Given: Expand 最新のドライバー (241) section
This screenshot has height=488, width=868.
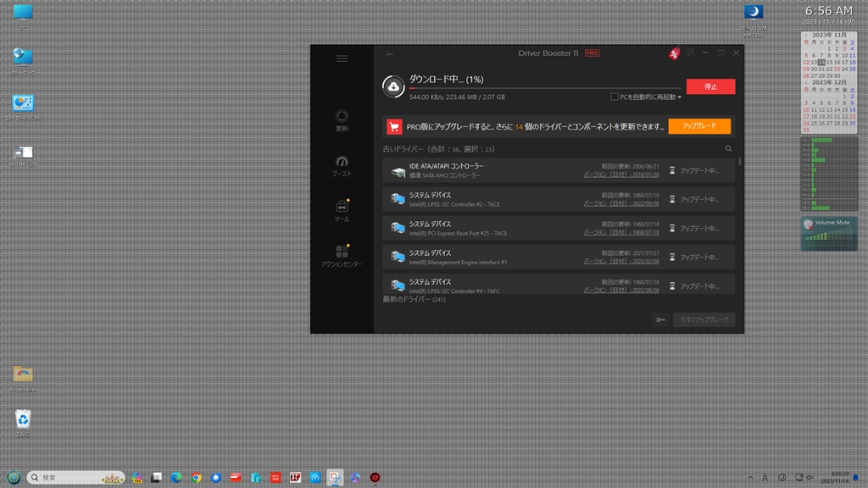Looking at the screenshot, I should pyautogui.click(x=414, y=299).
